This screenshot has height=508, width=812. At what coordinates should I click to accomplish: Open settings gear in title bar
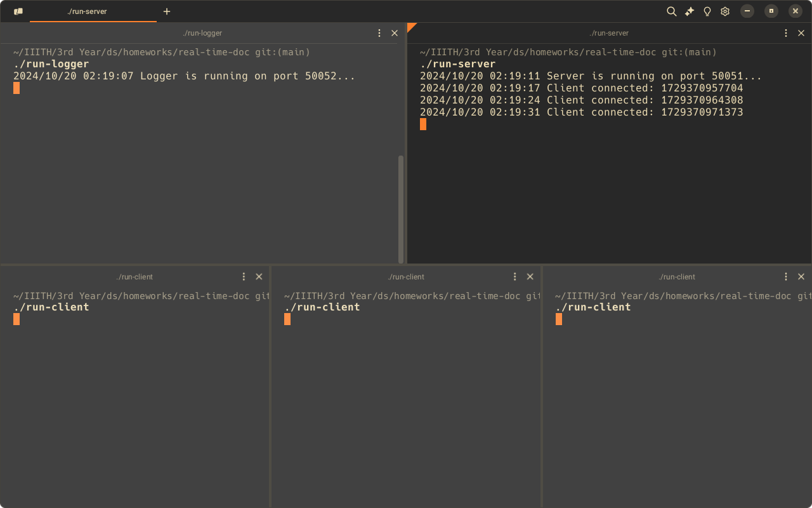(725, 11)
